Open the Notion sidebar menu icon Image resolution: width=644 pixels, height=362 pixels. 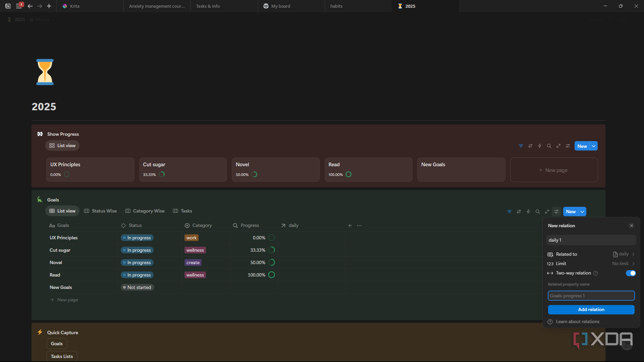pyautogui.click(x=18, y=6)
